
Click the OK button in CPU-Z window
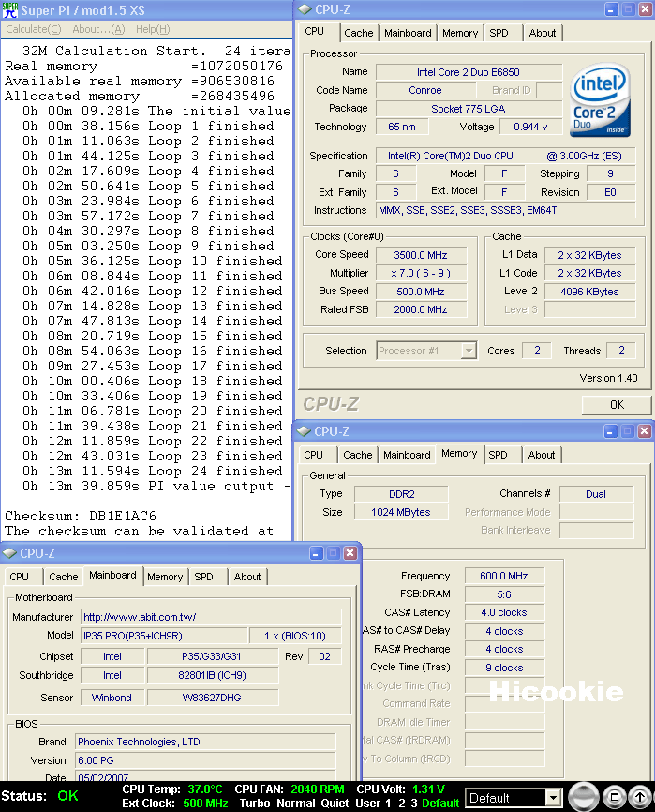pos(617,405)
